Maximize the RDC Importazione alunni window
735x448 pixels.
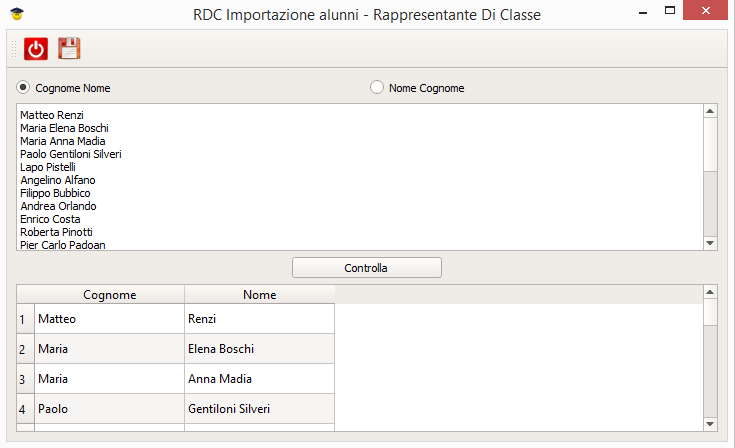point(670,10)
